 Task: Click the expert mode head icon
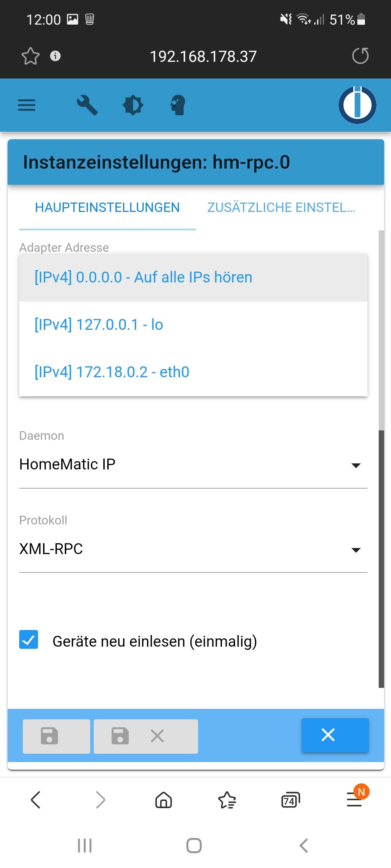click(178, 105)
